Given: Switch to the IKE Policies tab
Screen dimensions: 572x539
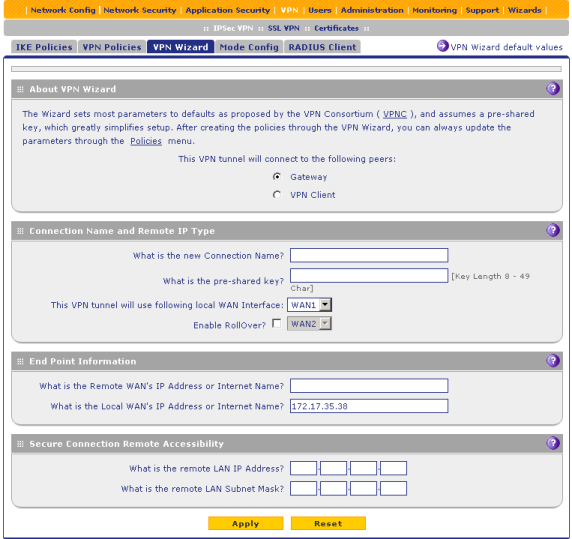Looking at the screenshot, I should point(44,47).
